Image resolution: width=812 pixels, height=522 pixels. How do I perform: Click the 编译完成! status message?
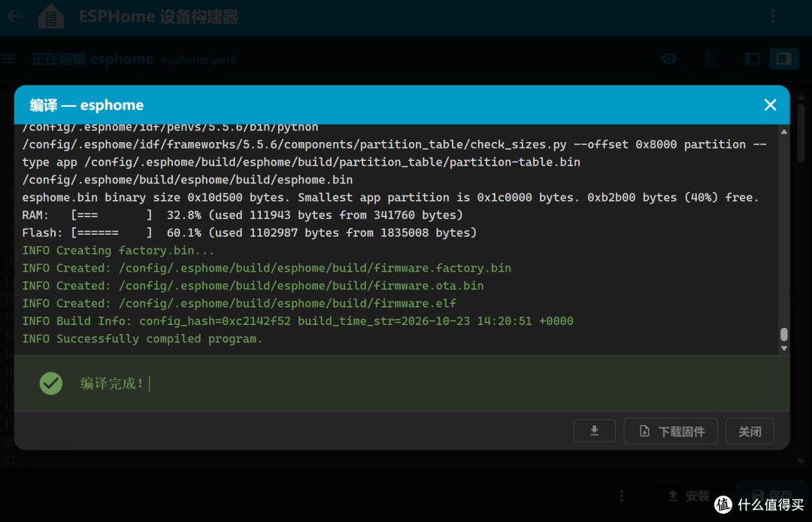coord(112,383)
